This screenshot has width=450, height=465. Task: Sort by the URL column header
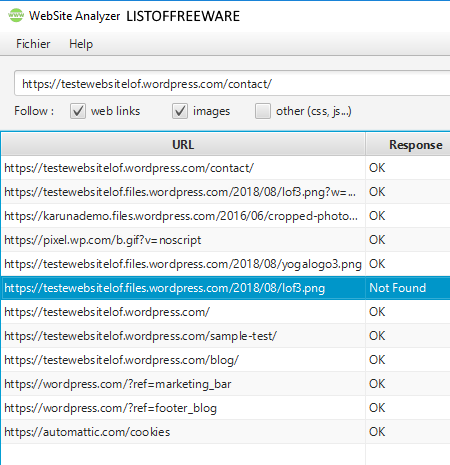click(183, 145)
